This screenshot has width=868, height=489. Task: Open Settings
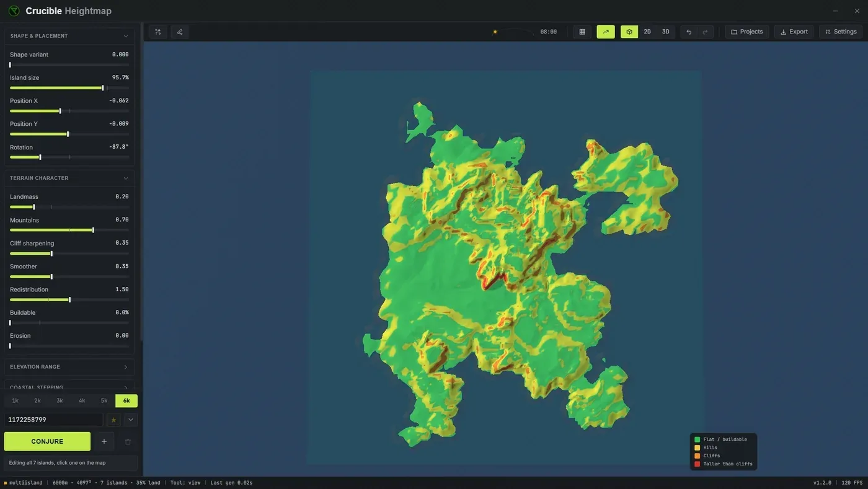tap(841, 32)
